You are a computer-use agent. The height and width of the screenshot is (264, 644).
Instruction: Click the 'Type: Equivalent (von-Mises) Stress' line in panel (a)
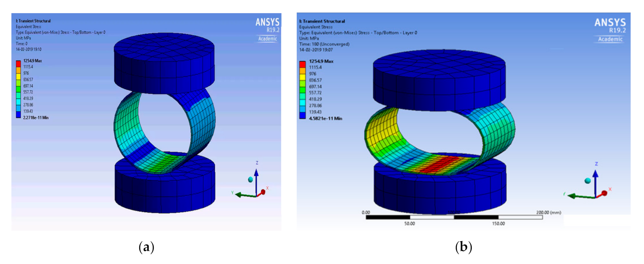point(60,32)
